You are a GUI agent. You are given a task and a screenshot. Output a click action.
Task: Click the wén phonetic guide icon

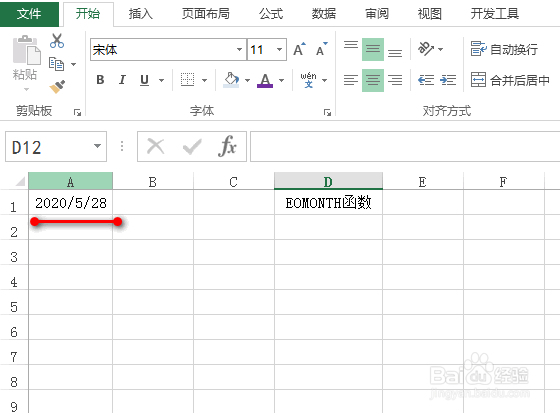click(x=308, y=80)
